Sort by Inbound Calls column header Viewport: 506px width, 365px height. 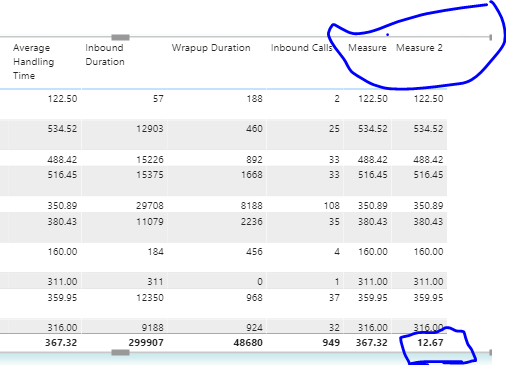pos(302,48)
